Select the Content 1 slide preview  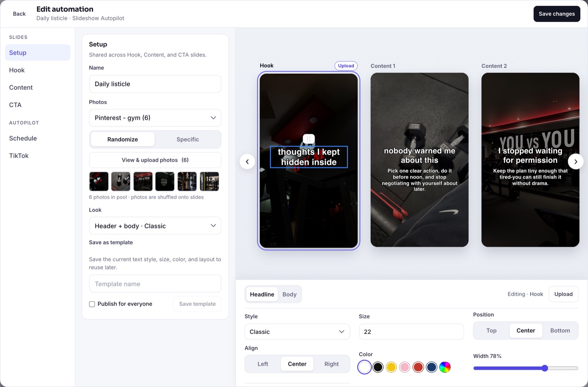[x=419, y=160]
